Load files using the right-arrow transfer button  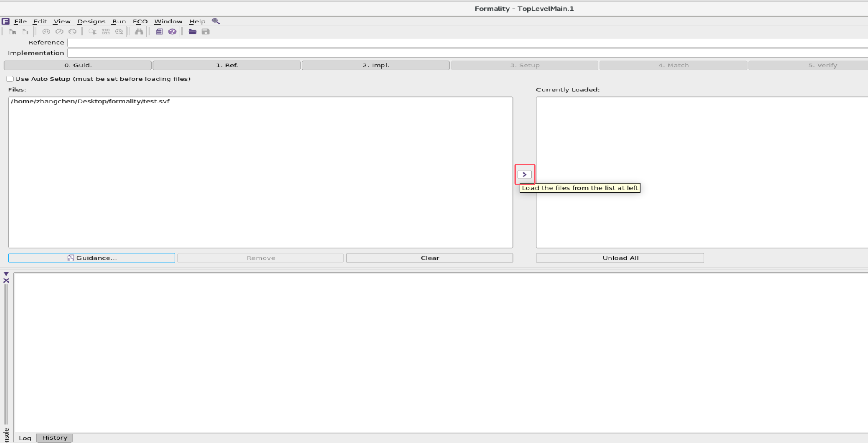click(x=525, y=174)
